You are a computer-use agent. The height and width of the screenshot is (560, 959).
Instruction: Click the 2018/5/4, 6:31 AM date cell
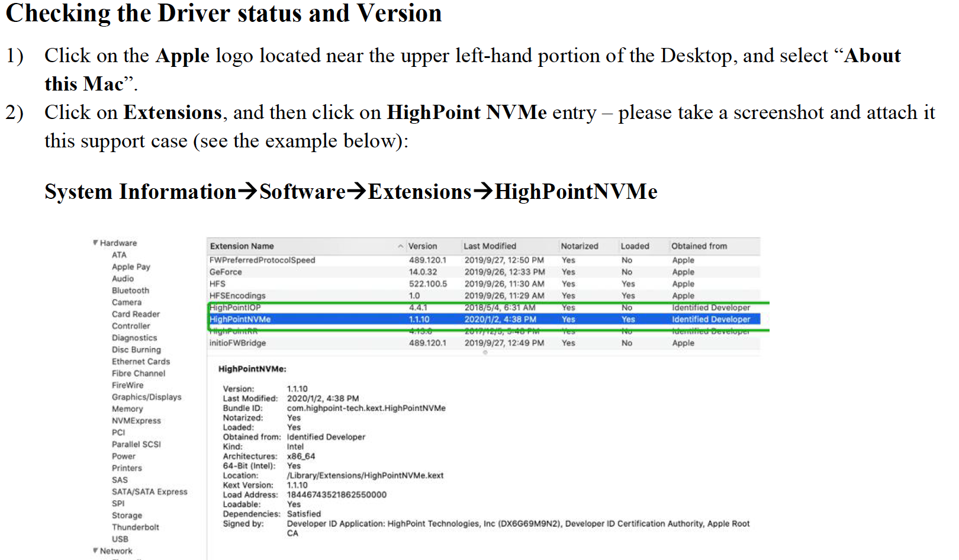pos(500,307)
